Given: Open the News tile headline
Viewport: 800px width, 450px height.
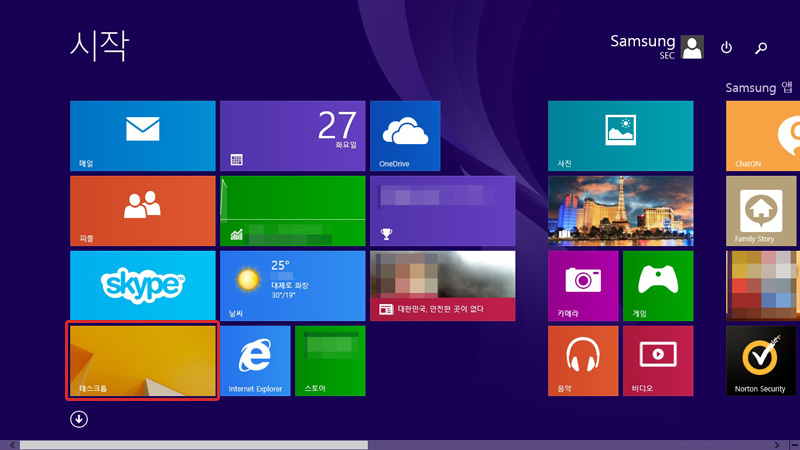Looking at the screenshot, I should click(442, 286).
